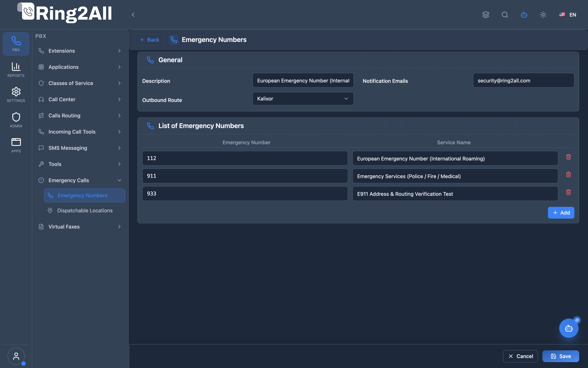Screen dimensions: 588x368
Task: Expand the SMS Messaging menu
Action: (80, 148)
